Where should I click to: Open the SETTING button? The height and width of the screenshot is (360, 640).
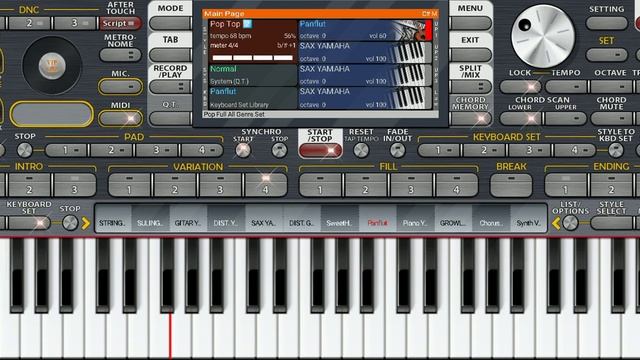pos(607,23)
